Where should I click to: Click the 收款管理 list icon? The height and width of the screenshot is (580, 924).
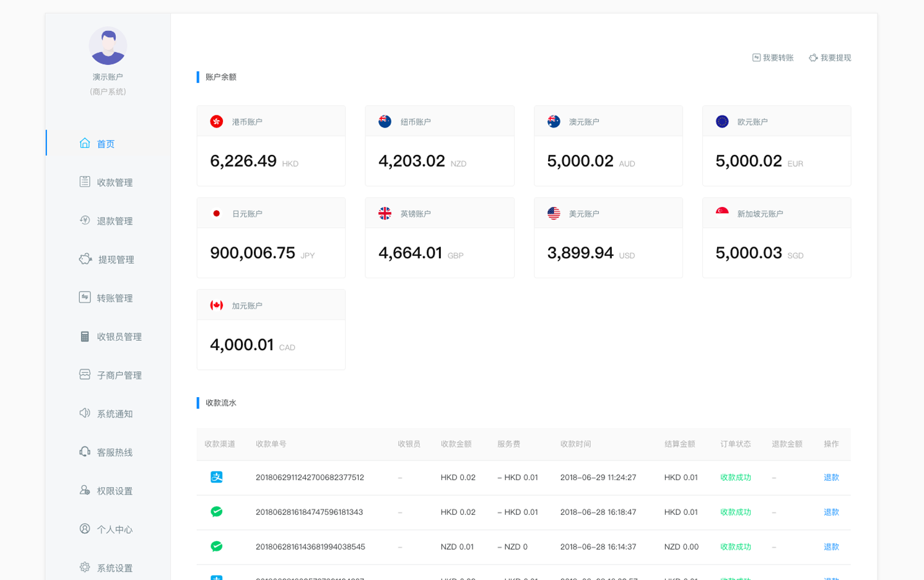(85, 182)
